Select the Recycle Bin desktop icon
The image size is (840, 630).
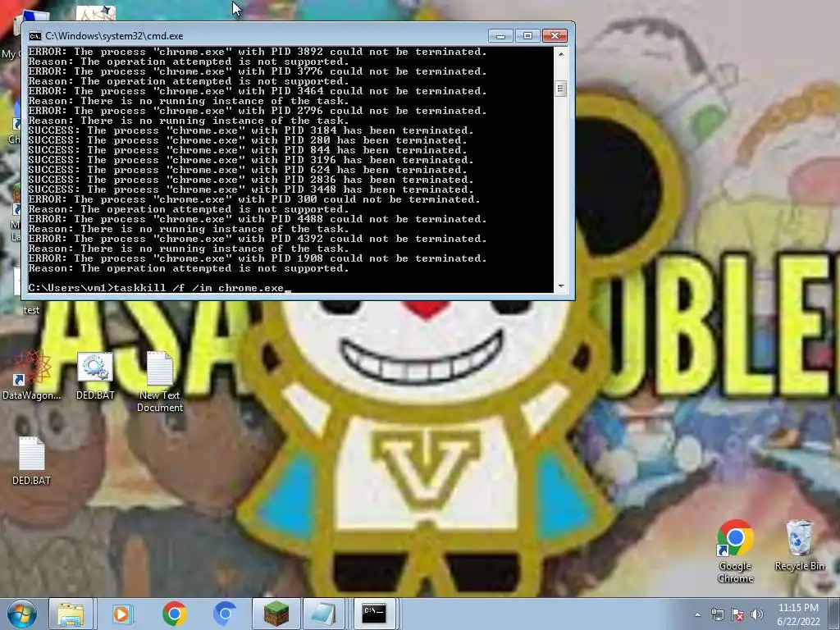click(799, 546)
